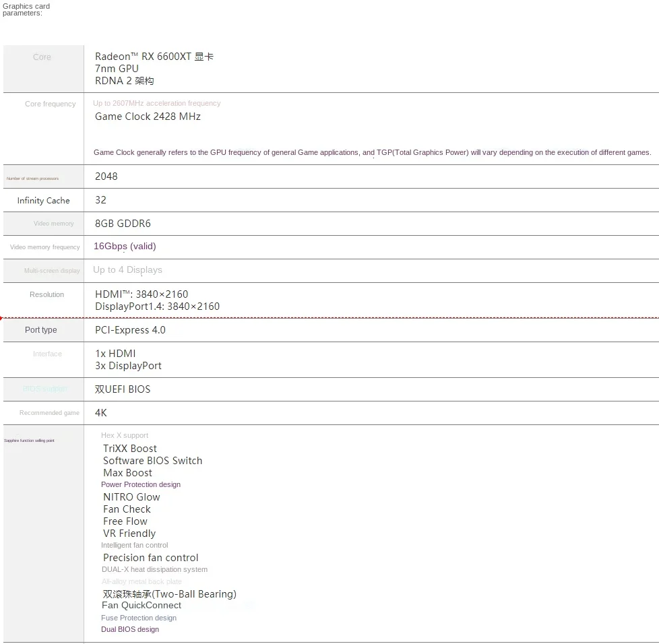Select 'Game Clock 2428 MHz' value
The image size is (659, 644).
point(148,117)
